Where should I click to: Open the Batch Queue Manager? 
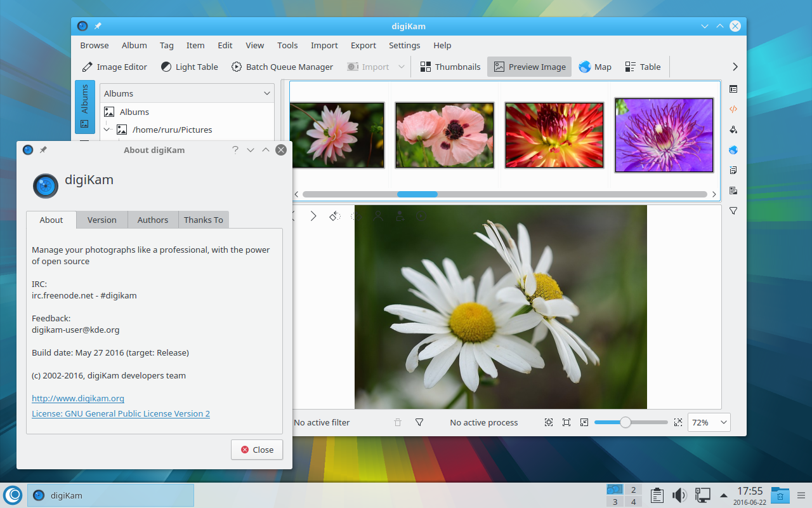point(282,67)
